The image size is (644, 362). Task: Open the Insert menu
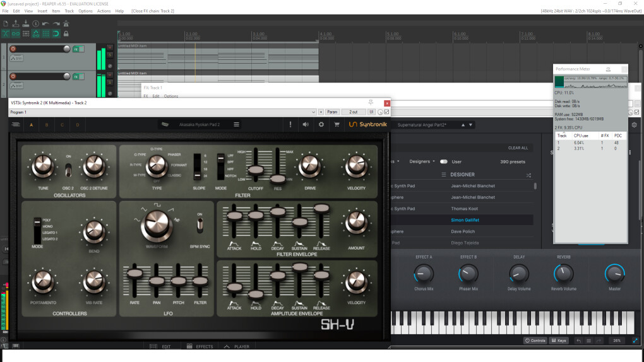tap(42, 11)
